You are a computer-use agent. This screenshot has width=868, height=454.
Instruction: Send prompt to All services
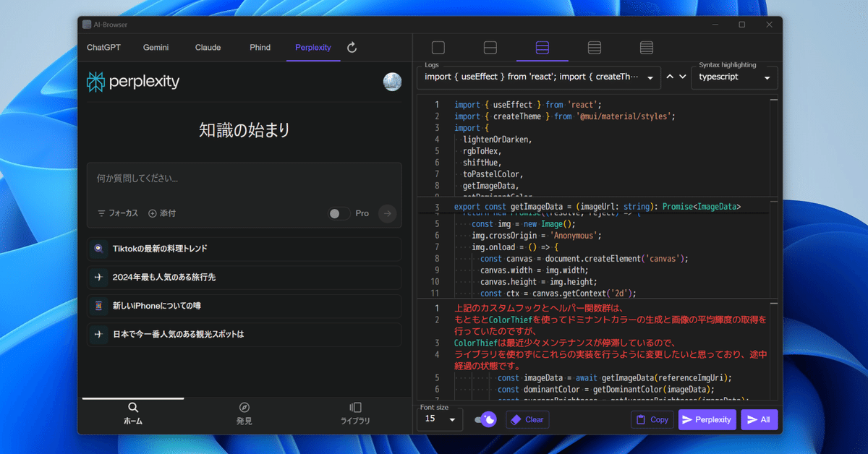759,419
